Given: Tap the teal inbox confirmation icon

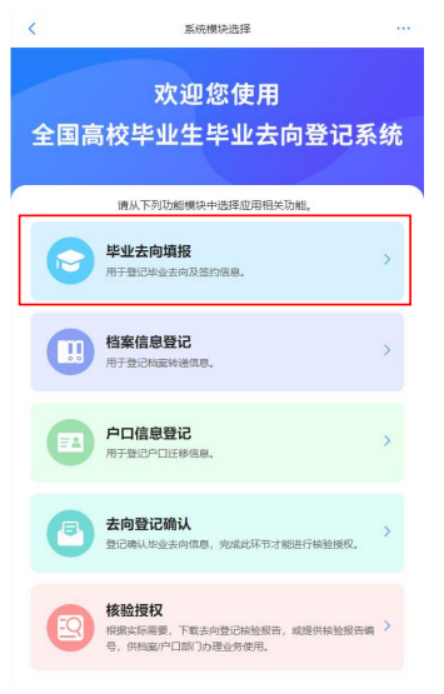Looking at the screenshot, I should 70,533.
